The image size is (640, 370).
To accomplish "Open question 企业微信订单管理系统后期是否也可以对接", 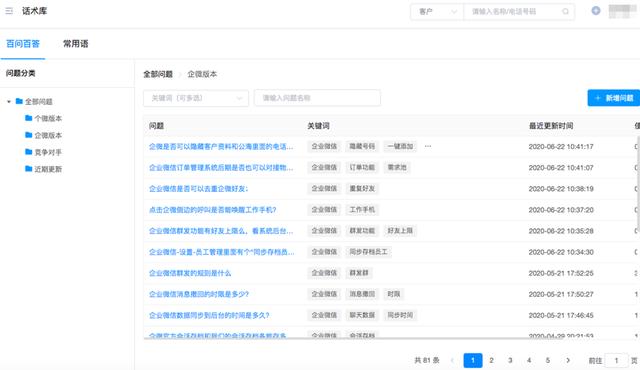I will pos(221,167).
